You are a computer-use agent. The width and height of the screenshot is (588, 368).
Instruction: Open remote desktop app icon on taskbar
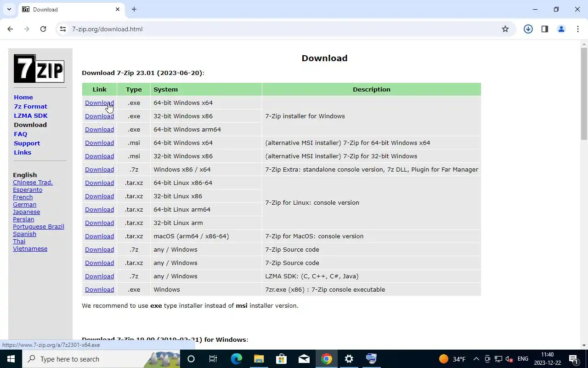point(371,359)
